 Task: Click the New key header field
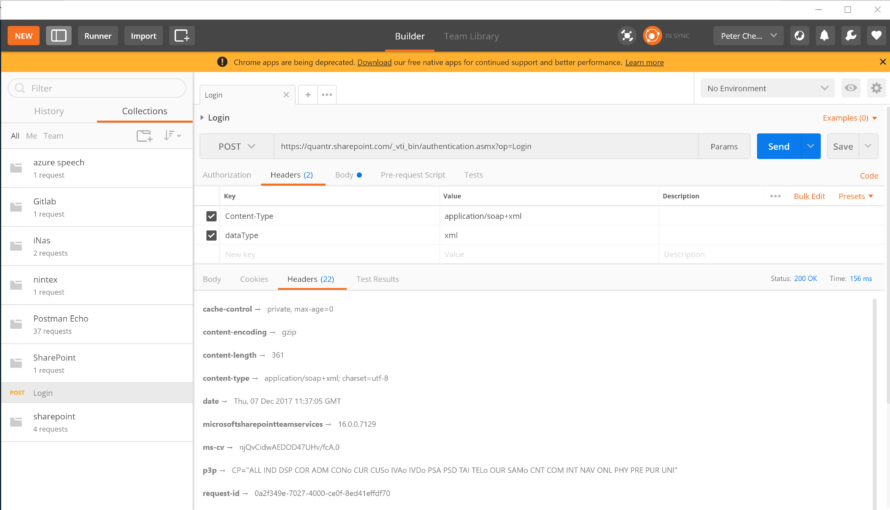click(x=329, y=254)
